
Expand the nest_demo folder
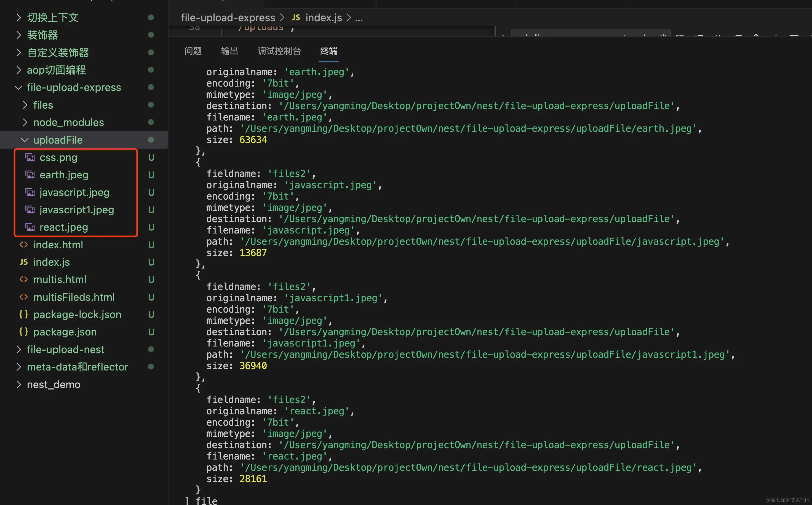click(18, 385)
